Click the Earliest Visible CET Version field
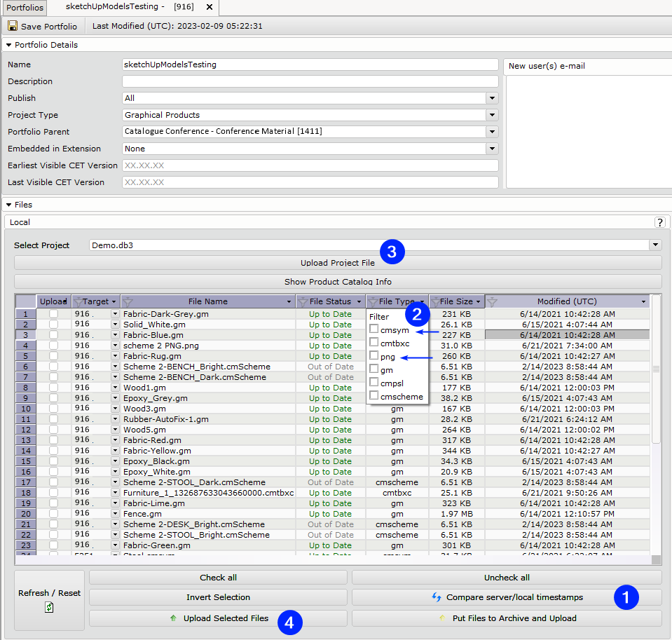 310,165
